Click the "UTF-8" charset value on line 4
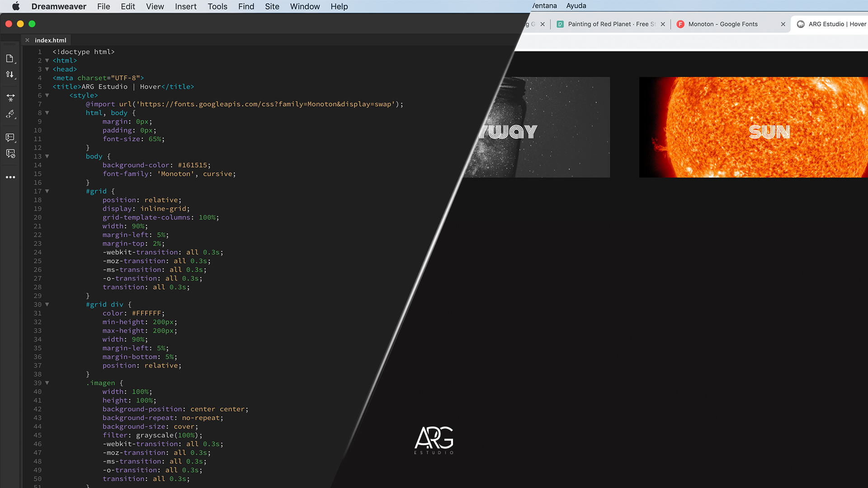The height and width of the screenshot is (488, 868). (x=125, y=78)
